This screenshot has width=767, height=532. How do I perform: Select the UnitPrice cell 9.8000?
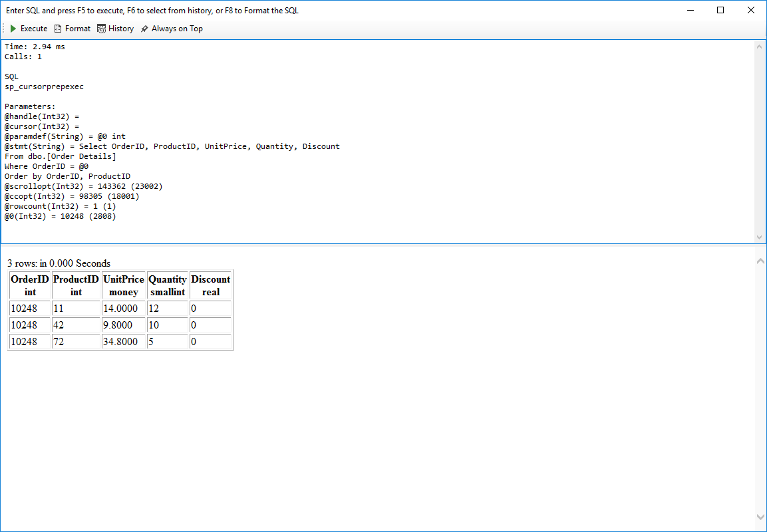tap(124, 325)
